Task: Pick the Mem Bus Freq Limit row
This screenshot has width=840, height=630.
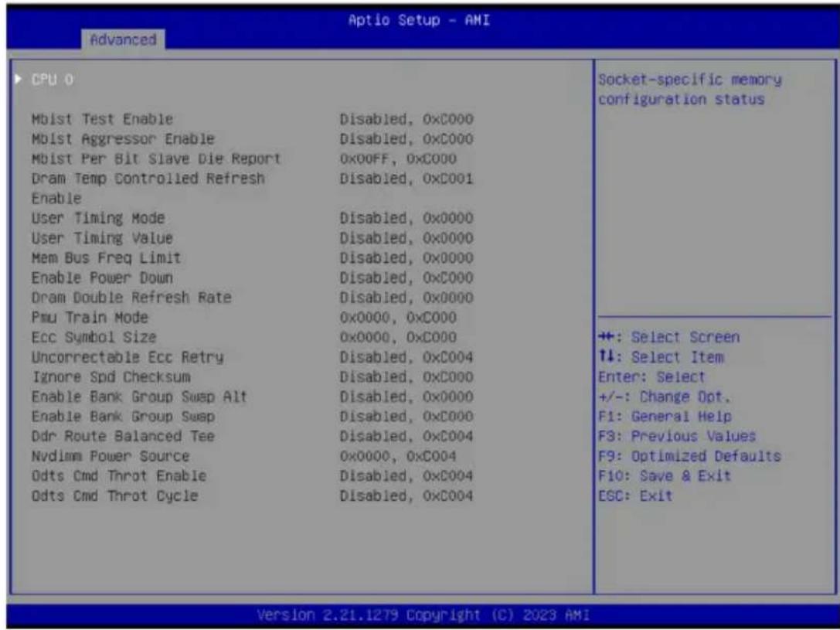Action: click(x=253, y=257)
